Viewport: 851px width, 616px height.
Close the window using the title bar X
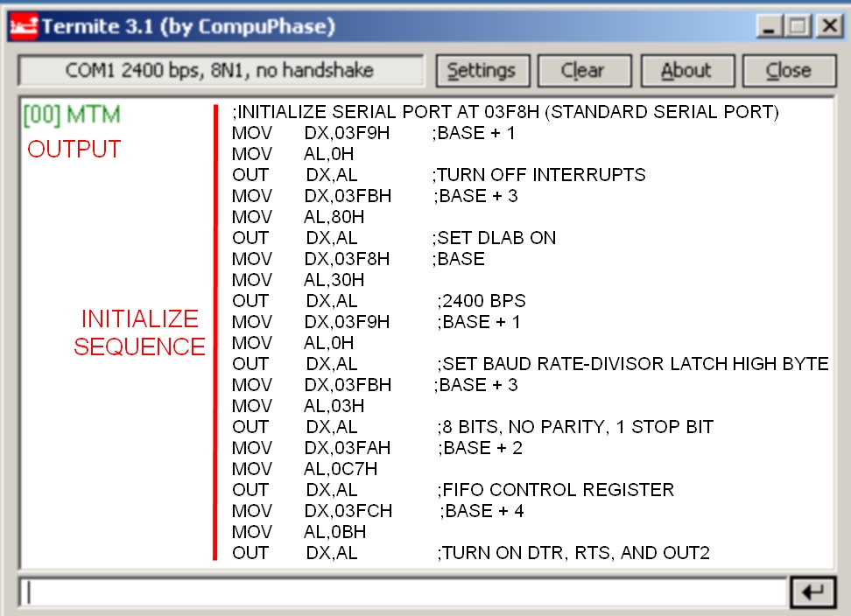[828, 26]
